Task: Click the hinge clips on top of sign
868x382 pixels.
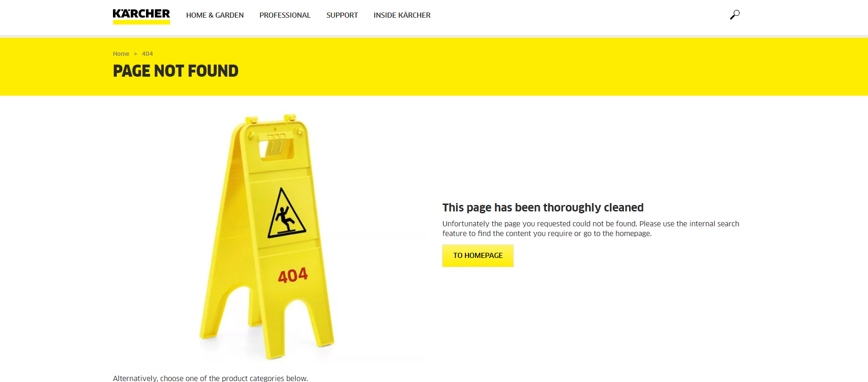Action: coord(271,118)
